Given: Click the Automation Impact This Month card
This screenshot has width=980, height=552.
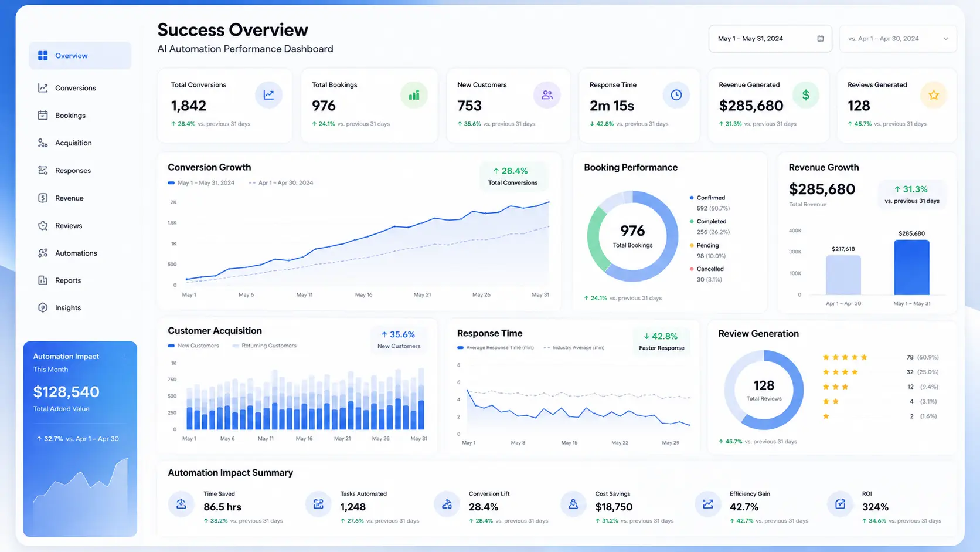Looking at the screenshot, I should click(80, 439).
